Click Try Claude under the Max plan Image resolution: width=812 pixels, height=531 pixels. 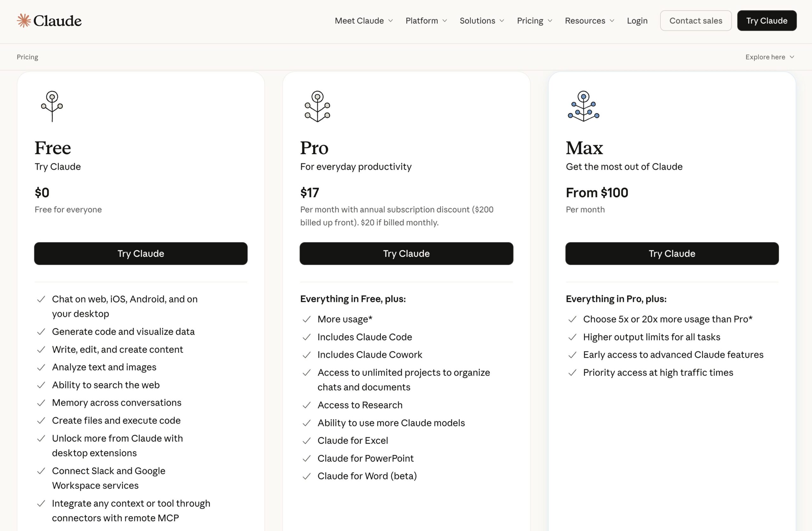pyautogui.click(x=672, y=253)
